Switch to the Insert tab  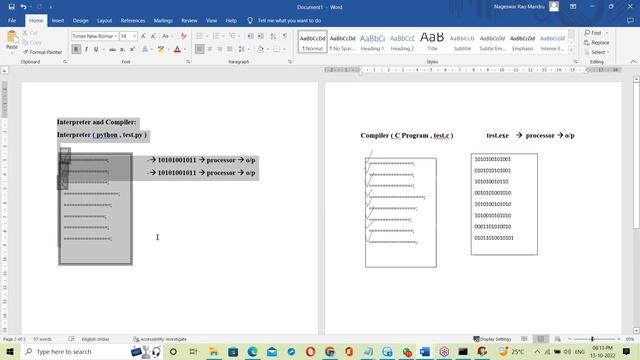[58, 20]
